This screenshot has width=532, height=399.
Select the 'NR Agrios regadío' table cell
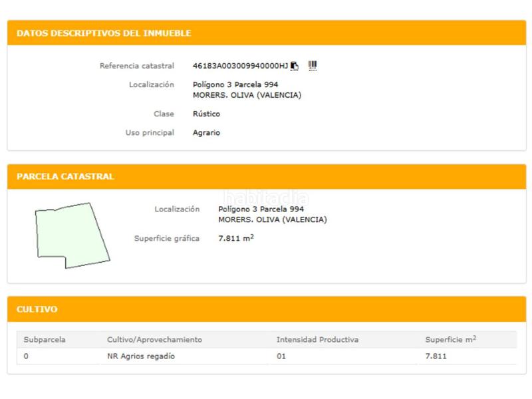(x=141, y=356)
